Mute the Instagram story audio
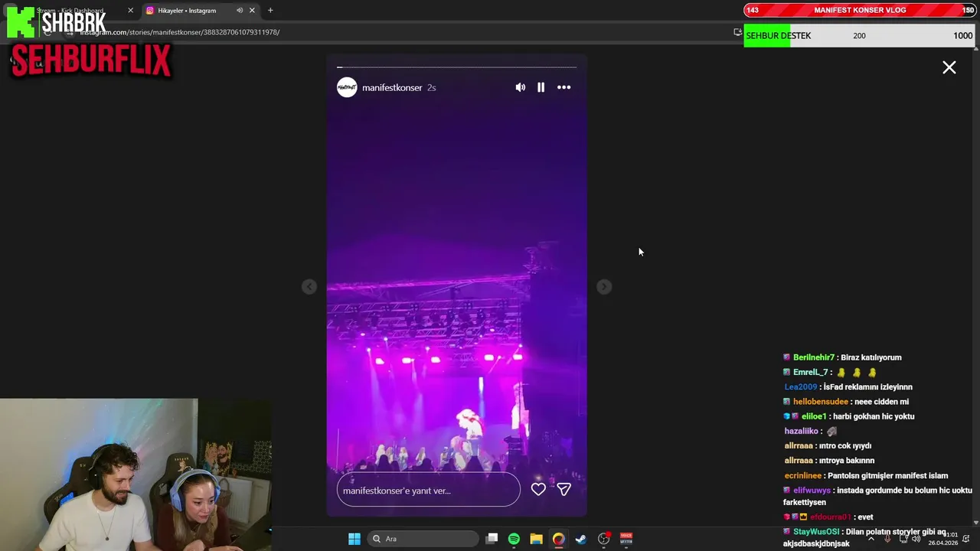The height and width of the screenshot is (551, 980). click(521, 87)
